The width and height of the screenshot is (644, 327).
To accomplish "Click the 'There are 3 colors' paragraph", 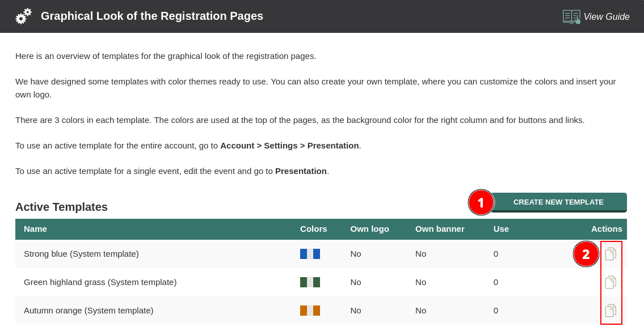I will [300, 120].
